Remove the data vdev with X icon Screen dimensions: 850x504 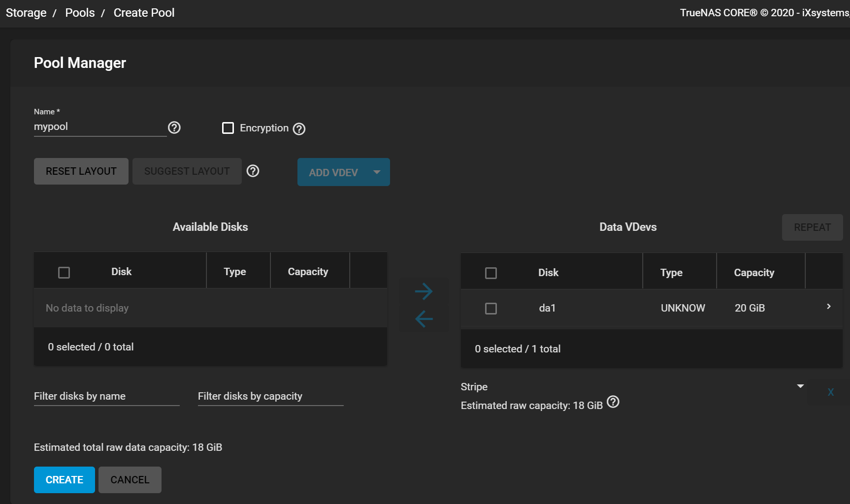tap(831, 392)
